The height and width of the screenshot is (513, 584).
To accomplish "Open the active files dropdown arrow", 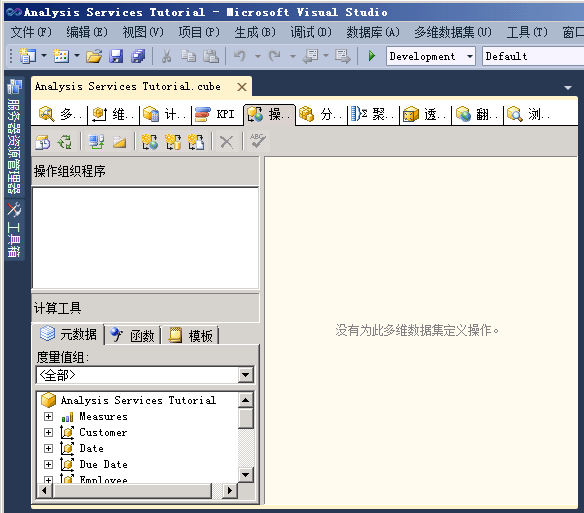I will click(568, 88).
